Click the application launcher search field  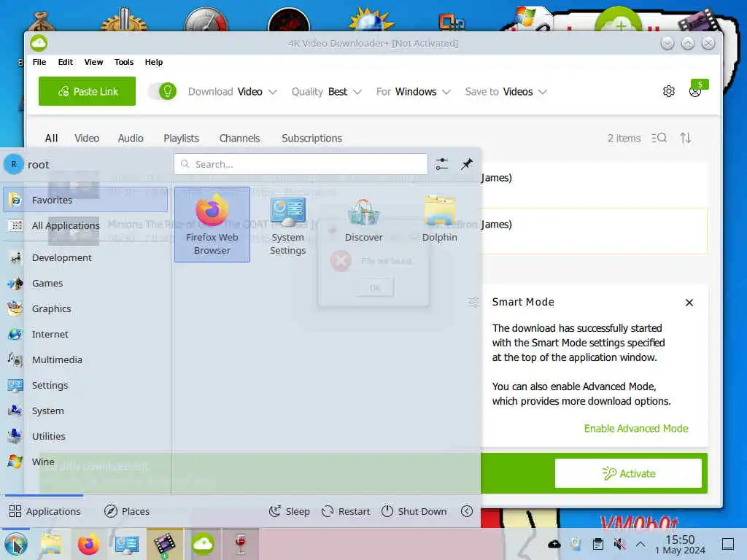(x=301, y=164)
